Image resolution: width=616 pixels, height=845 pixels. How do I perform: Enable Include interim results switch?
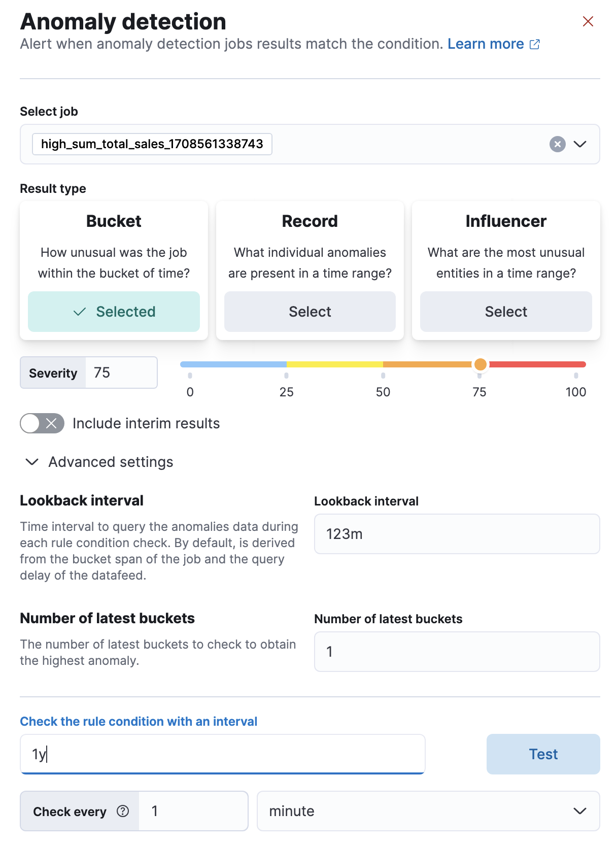(42, 423)
